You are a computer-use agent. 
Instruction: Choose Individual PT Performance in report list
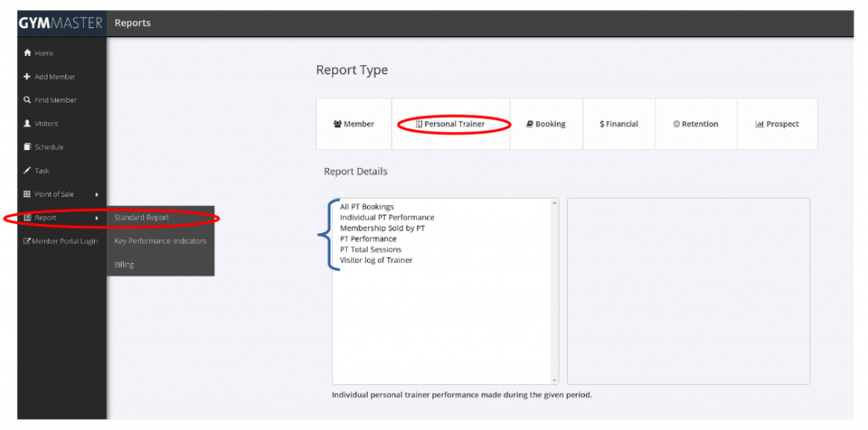coord(387,218)
